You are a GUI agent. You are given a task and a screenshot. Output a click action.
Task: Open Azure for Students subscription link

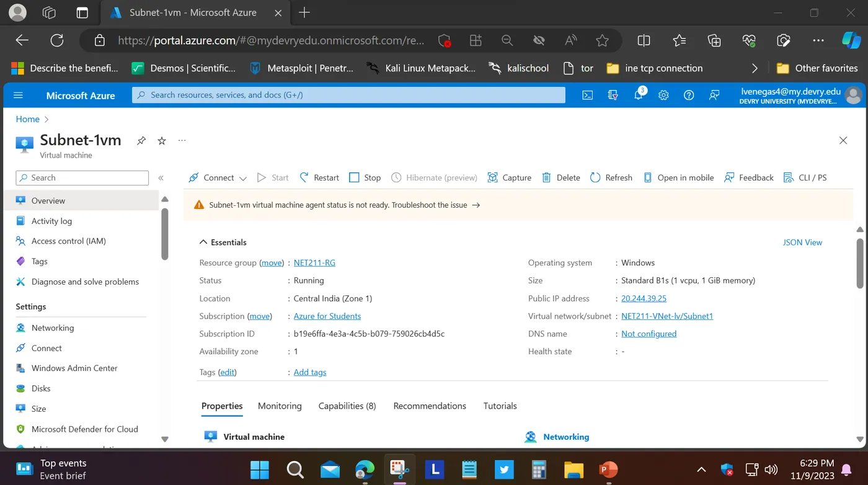[327, 316]
